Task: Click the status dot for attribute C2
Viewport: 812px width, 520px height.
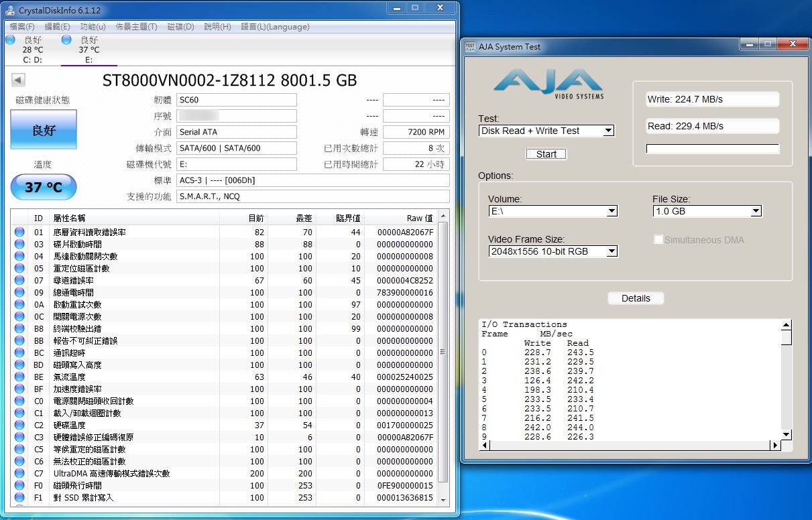Action: (x=19, y=425)
